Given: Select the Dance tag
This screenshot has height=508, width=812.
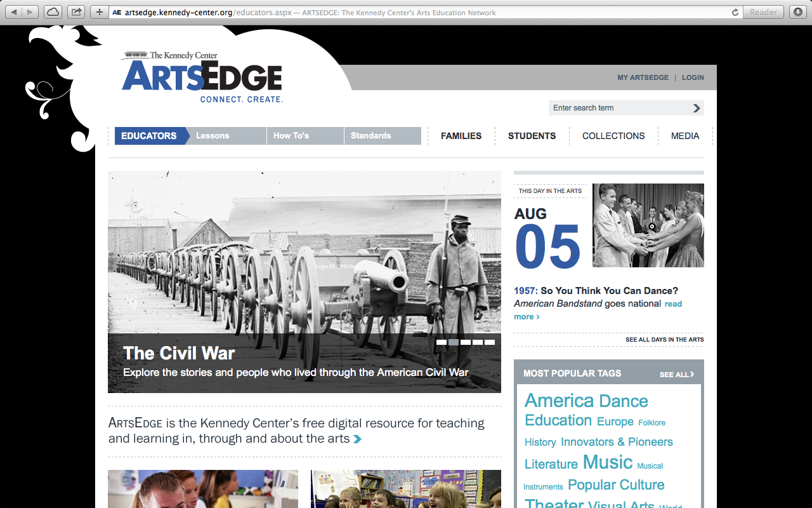Looking at the screenshot, I should click(624, 401).
